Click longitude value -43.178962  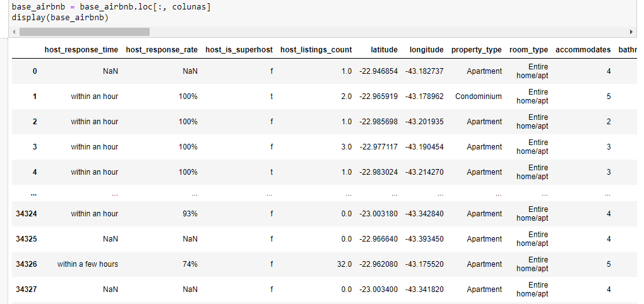[x=424, y=96]
